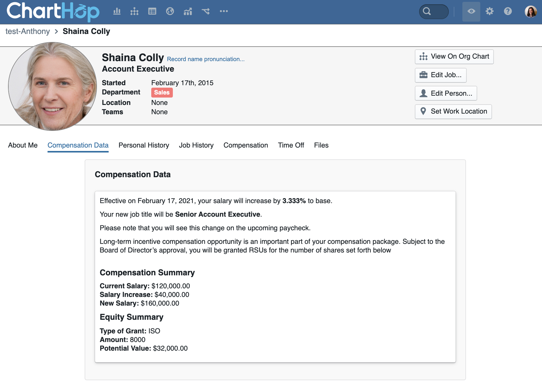This screenshot has width=542, height=392.
Task: Open the analytics trend chart view
Action: [188, 11]
